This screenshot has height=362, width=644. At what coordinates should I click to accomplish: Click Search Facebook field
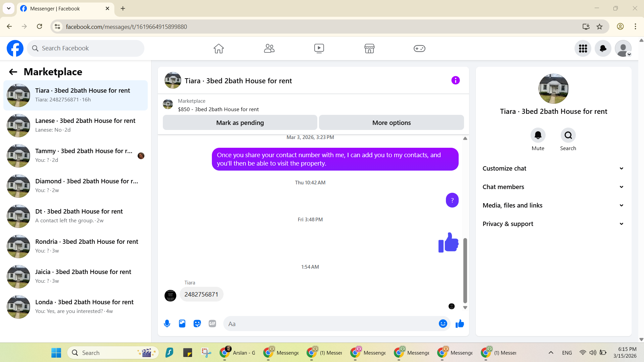[x=86, y=48]
